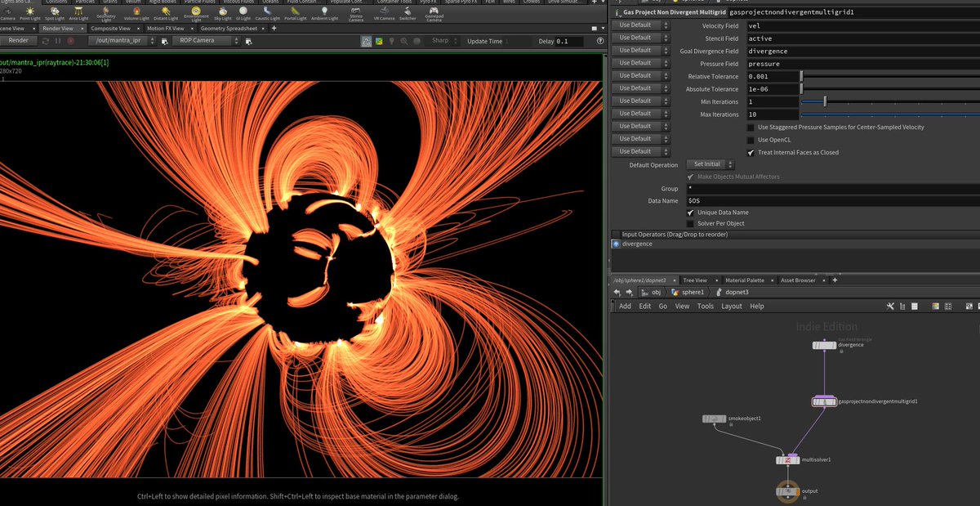Click the node chooser icon next to /out/mantra_ipr
The width and height of the screenshot is (980, 506).
[x=165, y=41]
